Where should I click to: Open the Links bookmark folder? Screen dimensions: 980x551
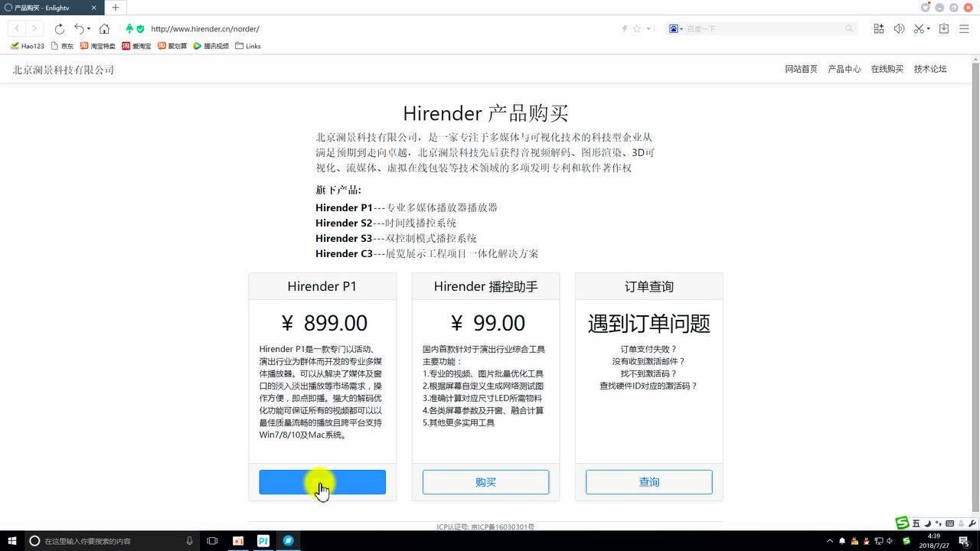click(x=248, y=46)
